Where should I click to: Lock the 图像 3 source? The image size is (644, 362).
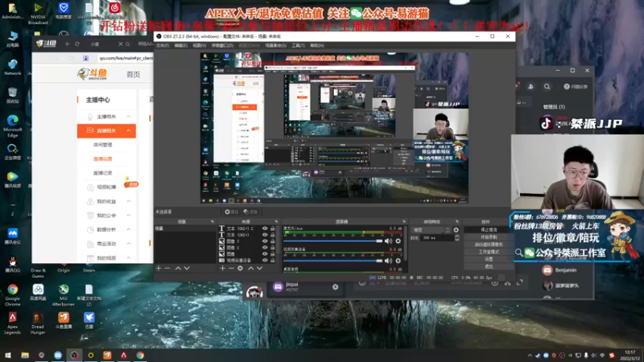click(x=272, y=241)
